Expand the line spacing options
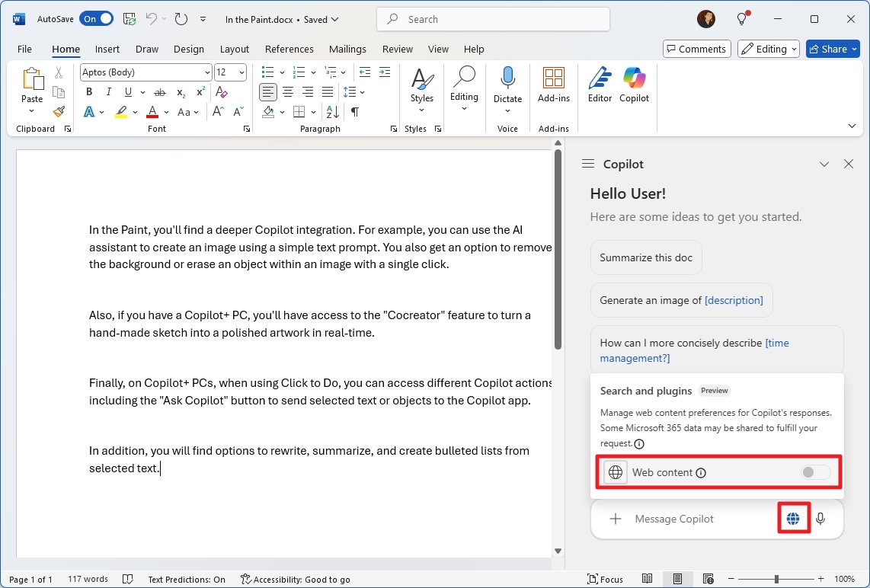Screen dimensions: 870x588 (362, 91)
